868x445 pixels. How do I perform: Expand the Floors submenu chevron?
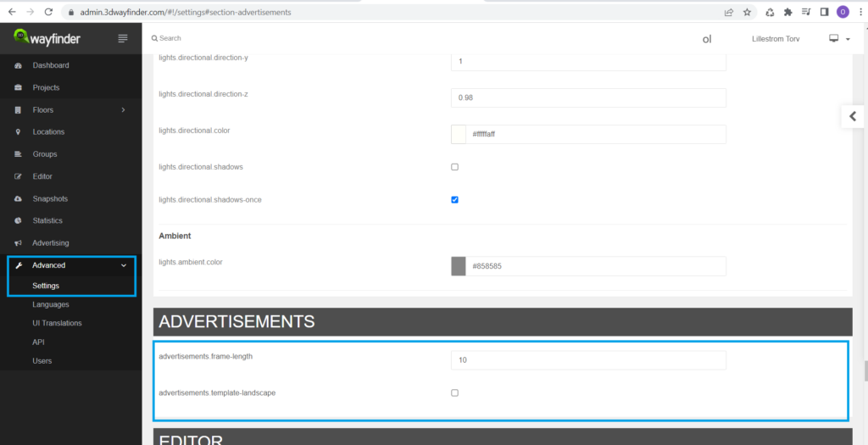pyautogui.click(x=123, y=110)
